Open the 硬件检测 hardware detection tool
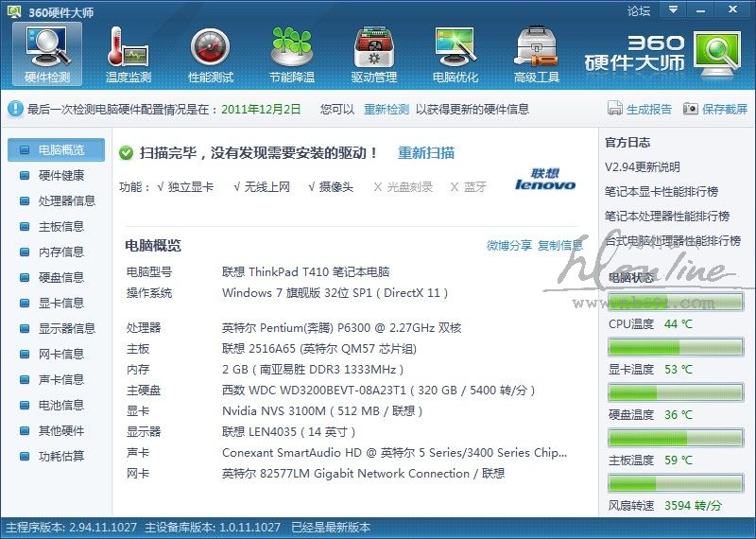Image resolution: width=756 pixels, height=539 pixels. (x=47, y=54)
